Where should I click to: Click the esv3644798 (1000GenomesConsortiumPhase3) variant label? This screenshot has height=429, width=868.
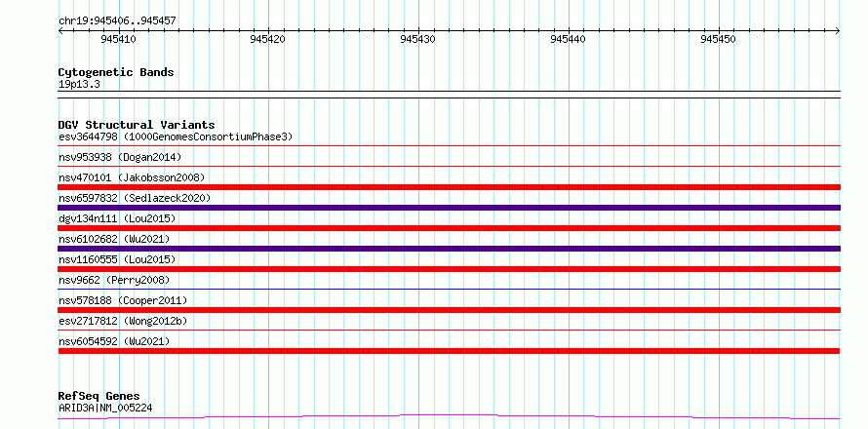pos(176,136)
